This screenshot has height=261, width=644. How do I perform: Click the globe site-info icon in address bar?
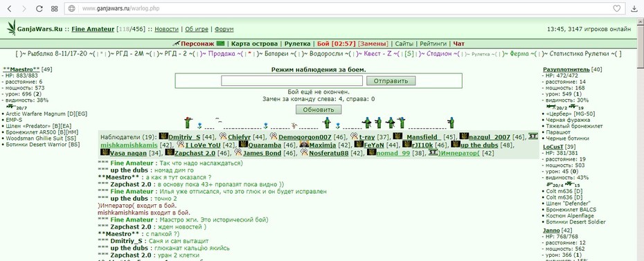(x=71, y=8)
